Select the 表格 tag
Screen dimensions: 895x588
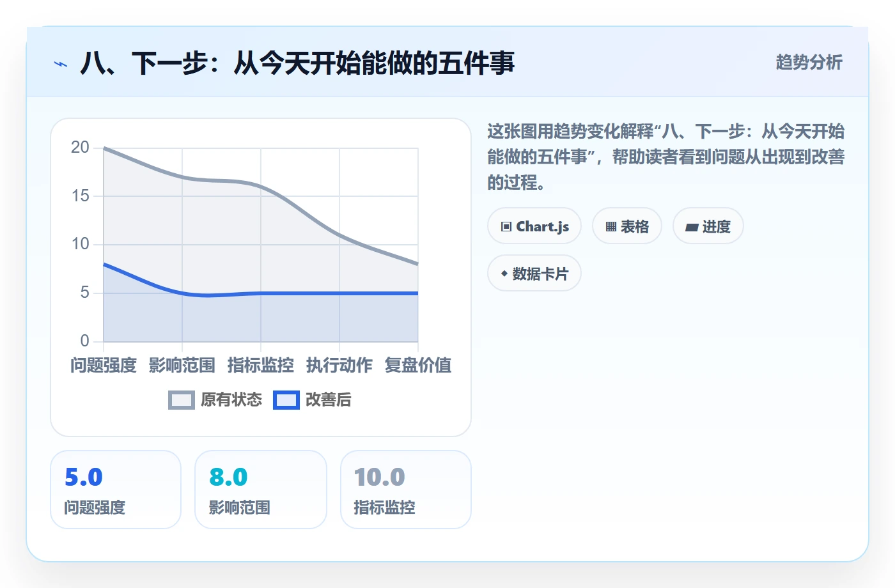coord(627,226)
